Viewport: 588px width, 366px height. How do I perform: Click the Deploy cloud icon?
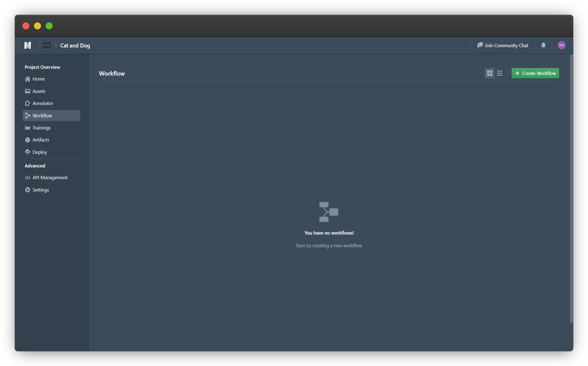point(28,152)
